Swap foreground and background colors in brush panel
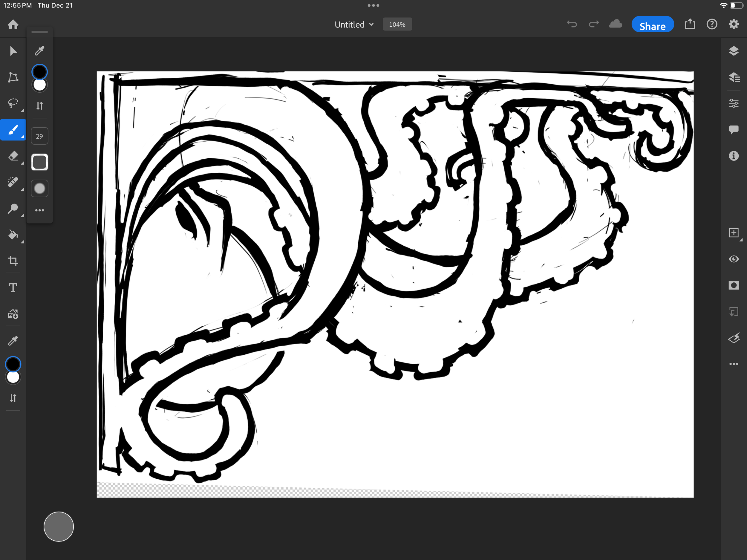 [39, 106]
